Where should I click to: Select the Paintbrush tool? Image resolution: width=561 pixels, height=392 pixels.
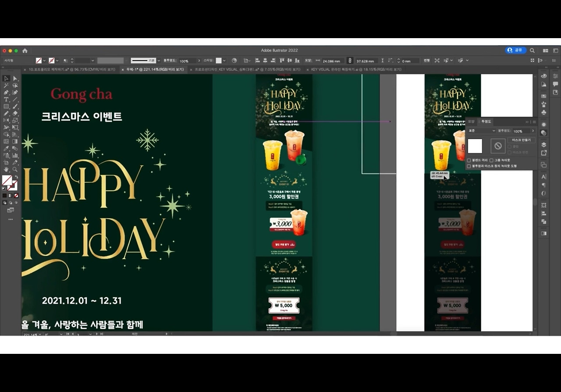15,107
